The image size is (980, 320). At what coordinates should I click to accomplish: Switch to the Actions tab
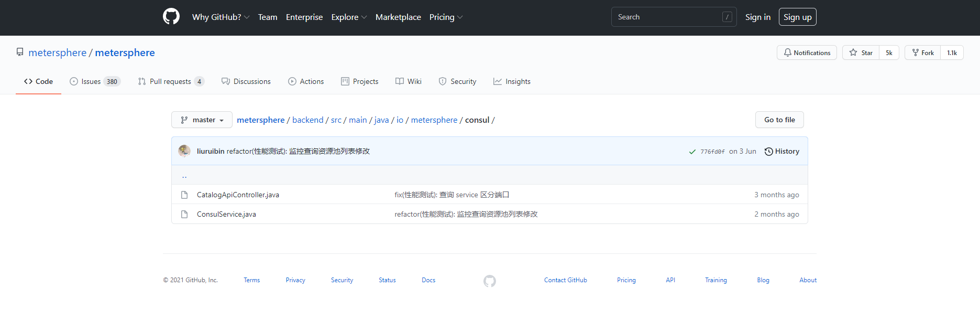[x=306, y=81]
